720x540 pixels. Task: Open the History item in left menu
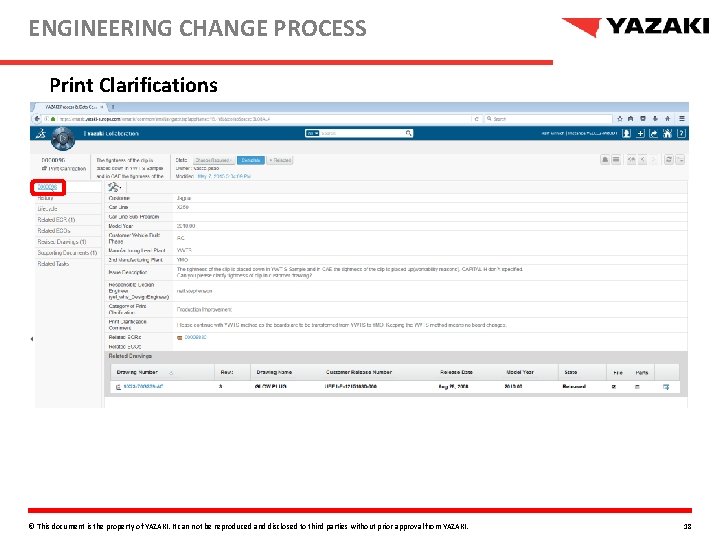pyautogui.click(x=45, y=198)
